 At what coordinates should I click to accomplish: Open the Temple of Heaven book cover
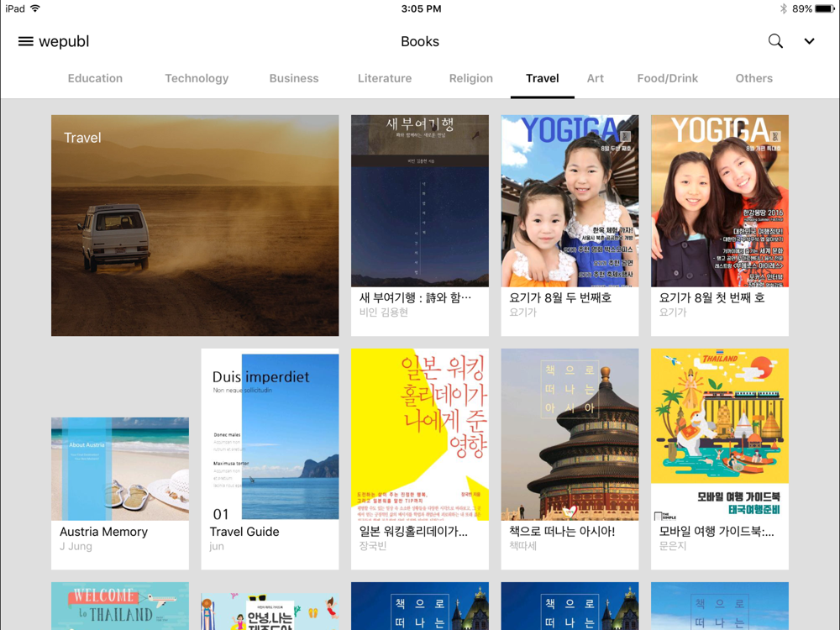pos(570,434)
